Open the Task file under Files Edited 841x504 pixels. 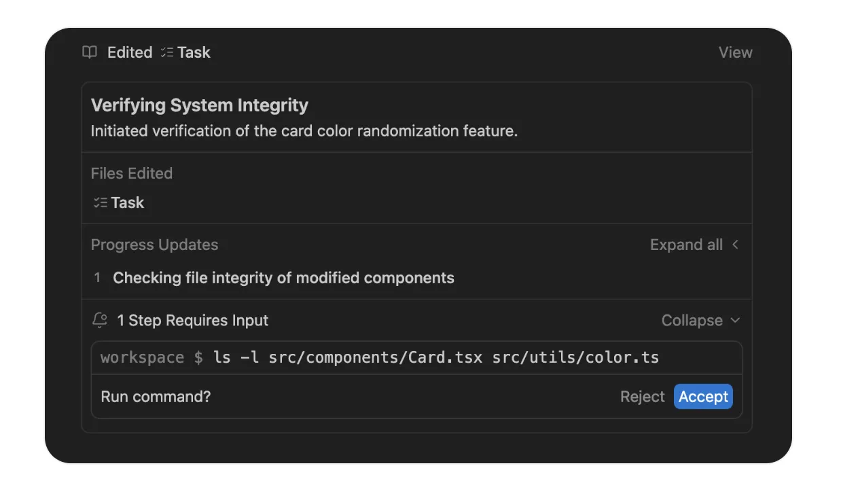(x=128, y=202)
